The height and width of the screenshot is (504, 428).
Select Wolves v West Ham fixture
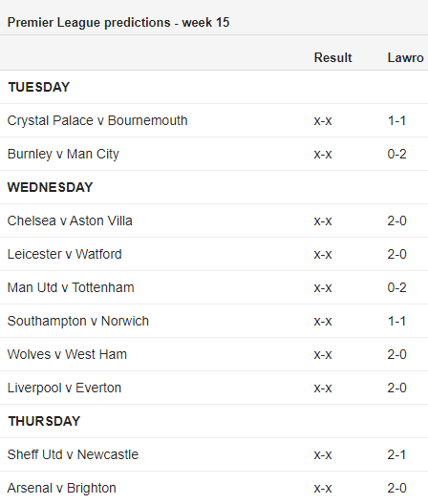click(x=67, y=354)
